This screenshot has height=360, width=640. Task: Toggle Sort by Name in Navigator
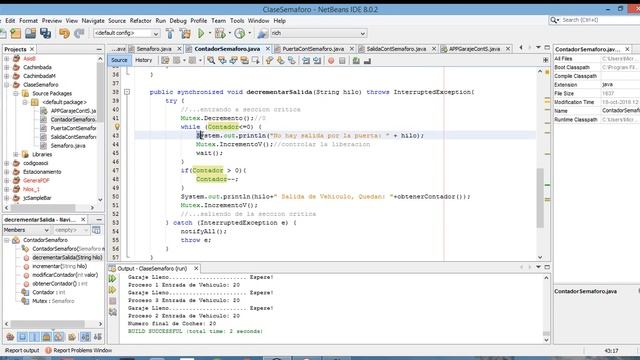[x=85, y=337]
